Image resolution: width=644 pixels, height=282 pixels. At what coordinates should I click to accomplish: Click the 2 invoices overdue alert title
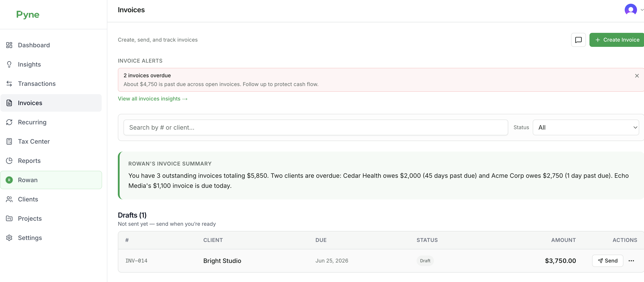147,76
